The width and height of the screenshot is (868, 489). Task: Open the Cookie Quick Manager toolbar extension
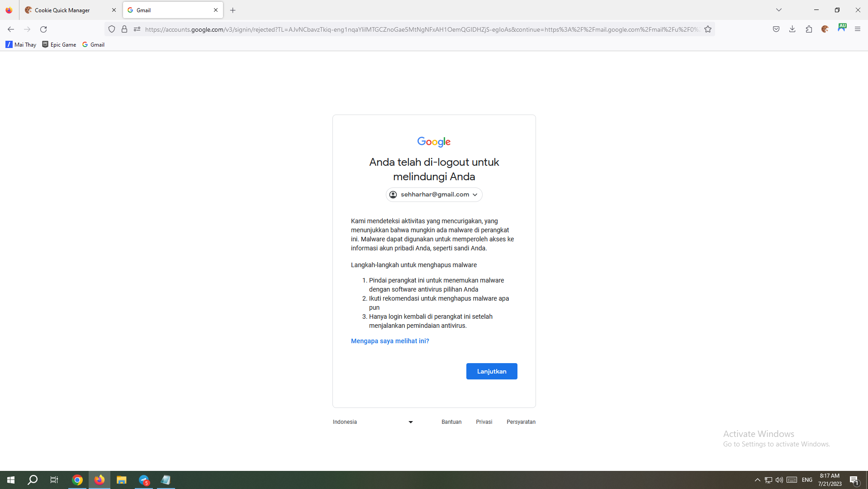pyautogui.click(x=825, y=29)
